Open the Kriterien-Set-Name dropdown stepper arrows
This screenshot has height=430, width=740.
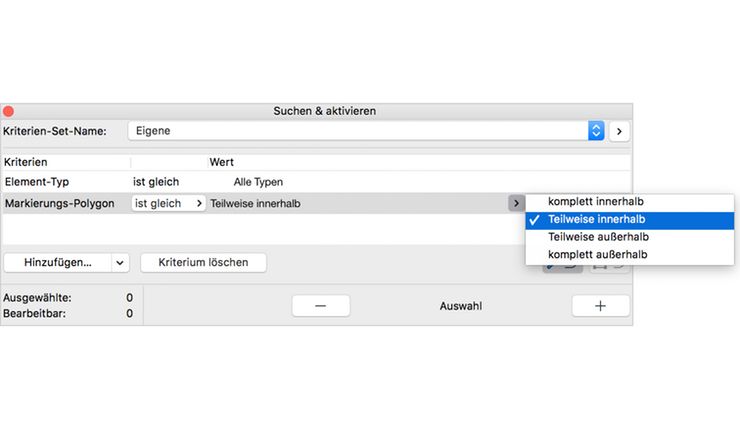pos(596,131)
